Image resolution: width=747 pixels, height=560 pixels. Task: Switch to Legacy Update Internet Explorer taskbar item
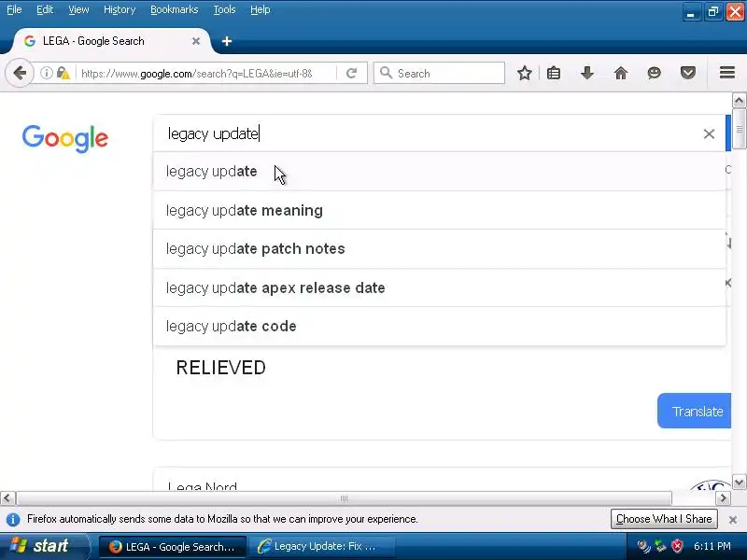320,547
